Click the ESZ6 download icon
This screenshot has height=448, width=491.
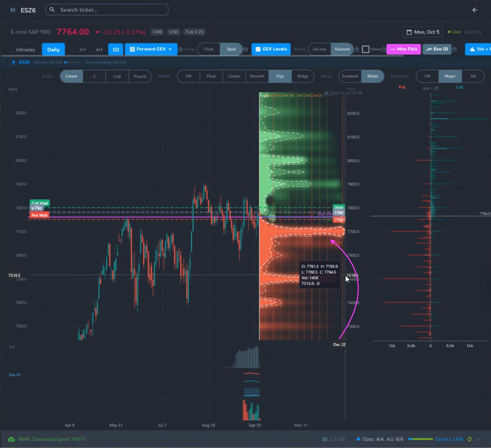[14, 62]
